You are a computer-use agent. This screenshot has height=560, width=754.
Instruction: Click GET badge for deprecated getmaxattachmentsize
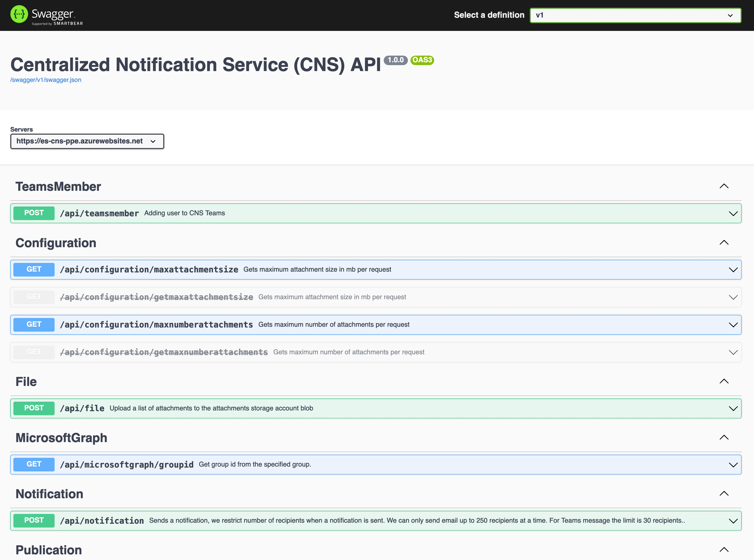point(34,297)
